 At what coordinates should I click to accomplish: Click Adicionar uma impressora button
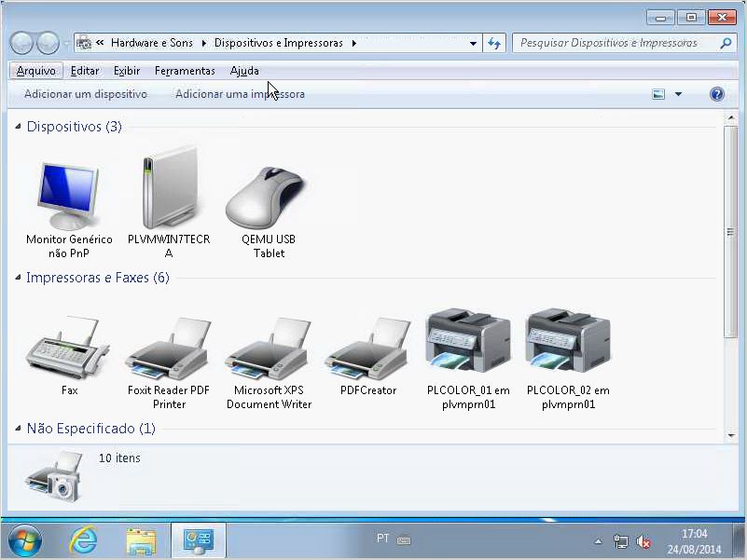pyautogui.click(x=240, y=94)
